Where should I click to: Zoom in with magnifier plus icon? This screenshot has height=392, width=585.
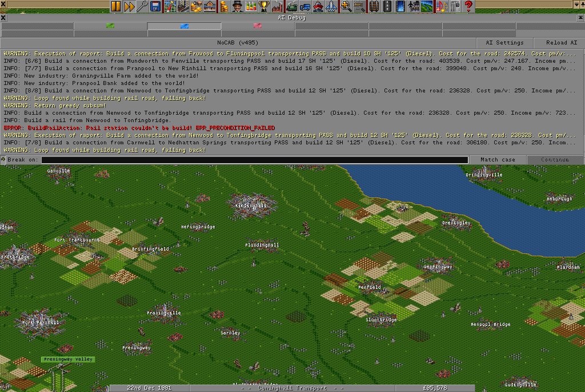pyautogui.click(x=346, y=6)
